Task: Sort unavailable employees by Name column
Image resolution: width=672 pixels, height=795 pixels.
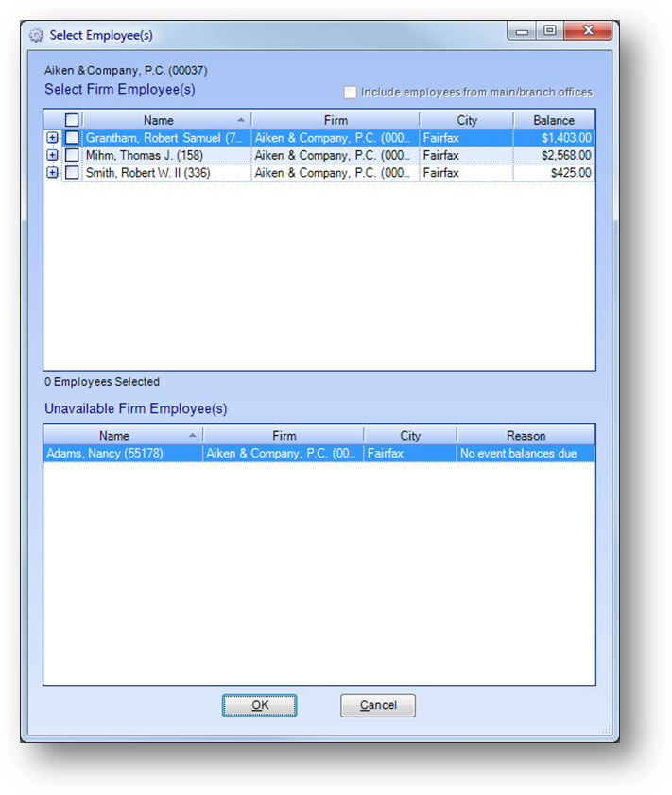Action: click(123, 436)
